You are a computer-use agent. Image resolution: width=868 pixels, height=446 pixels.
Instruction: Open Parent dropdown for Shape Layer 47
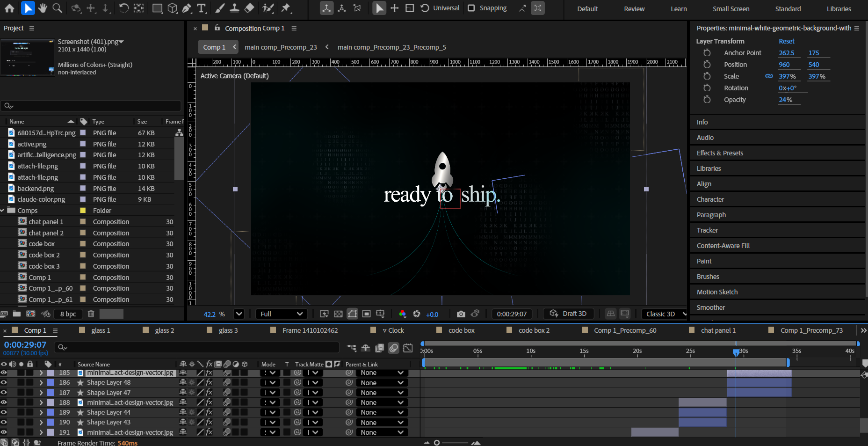382,393
